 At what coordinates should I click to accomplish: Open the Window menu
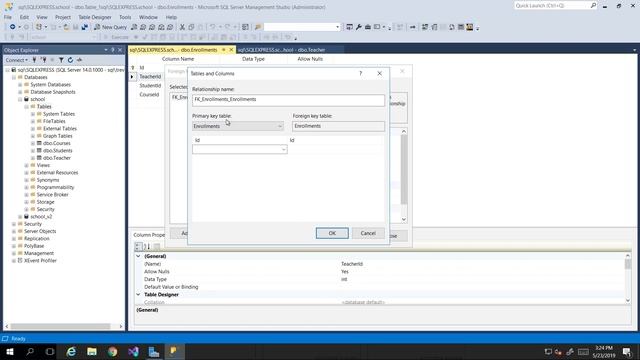pos(148,17)
